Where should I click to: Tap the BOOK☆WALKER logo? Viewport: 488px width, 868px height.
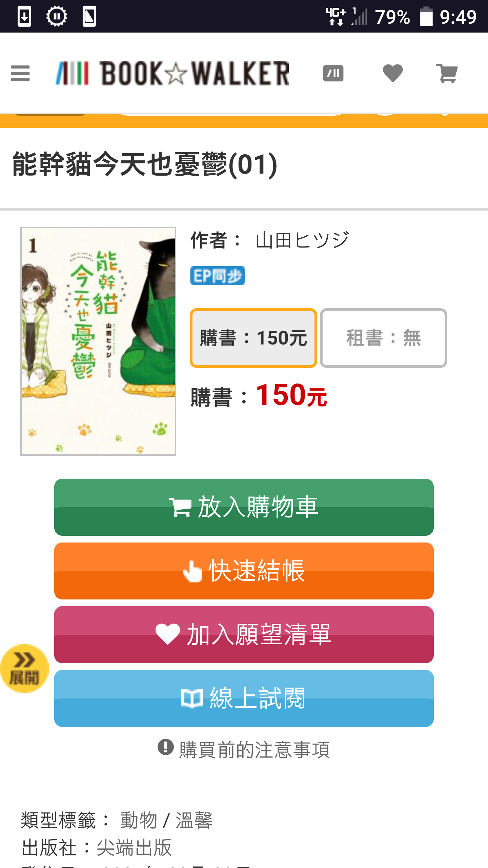172,73
